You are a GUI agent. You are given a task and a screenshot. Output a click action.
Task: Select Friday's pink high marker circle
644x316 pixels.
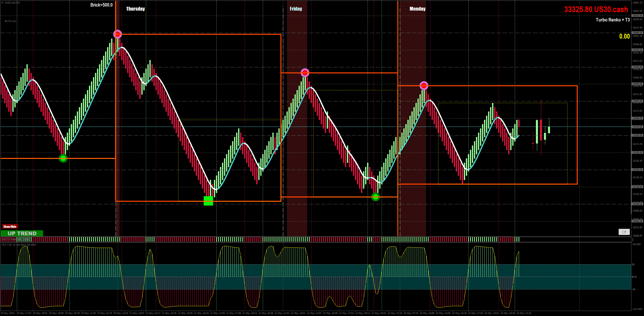[305, 73]
